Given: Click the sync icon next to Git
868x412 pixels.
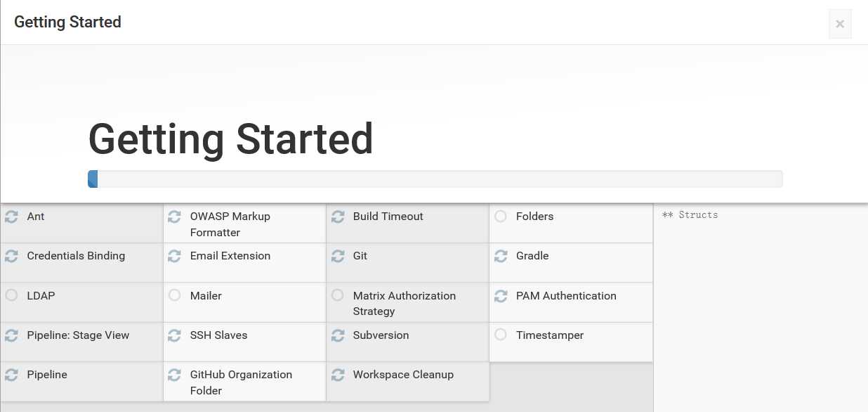Looking at the screenshot, I should pyautogui.click(x=338, y=256).
